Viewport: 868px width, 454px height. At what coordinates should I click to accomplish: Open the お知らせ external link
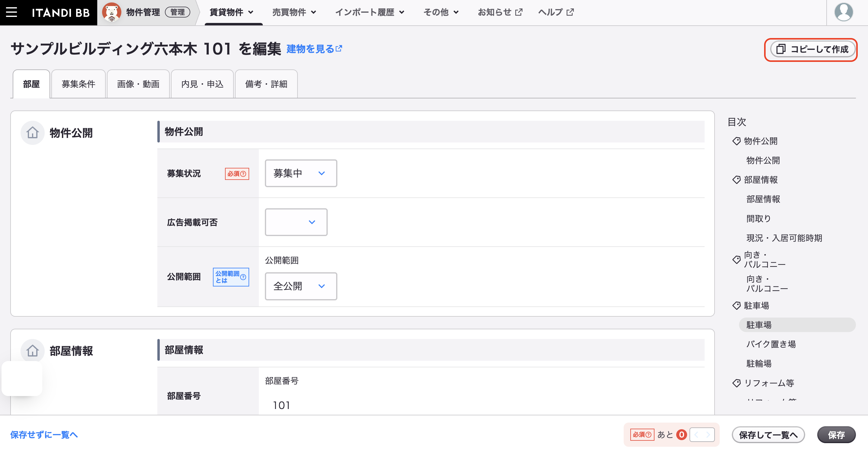(500, 12)
